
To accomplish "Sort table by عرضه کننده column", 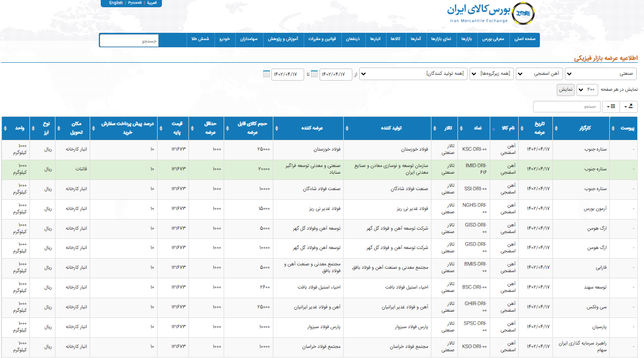I will 309,128.
